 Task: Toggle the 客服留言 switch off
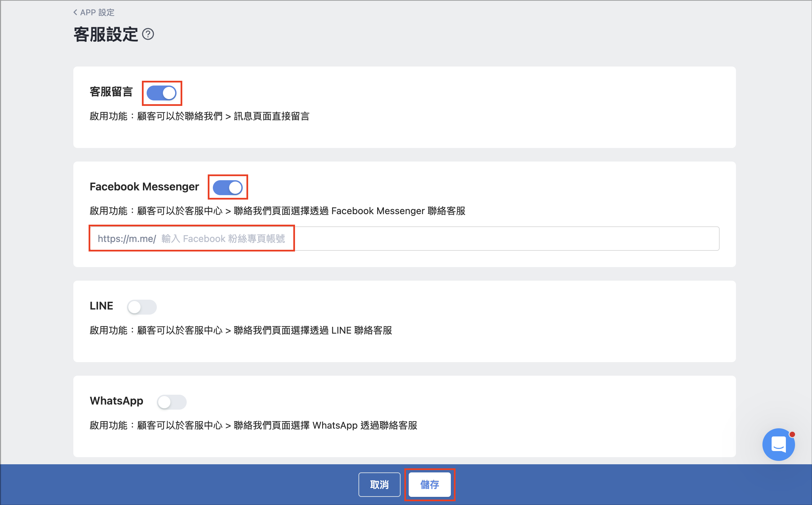tap(162, 93)
